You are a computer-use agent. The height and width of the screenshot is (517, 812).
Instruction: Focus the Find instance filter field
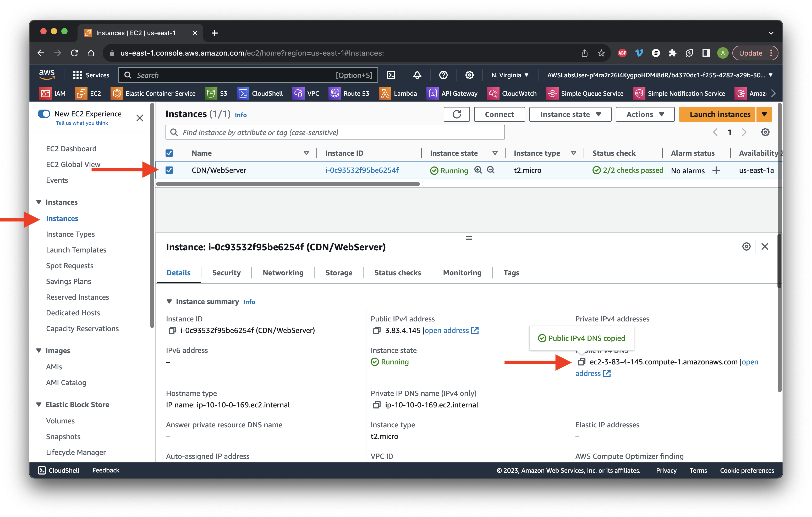click(335, 132)
